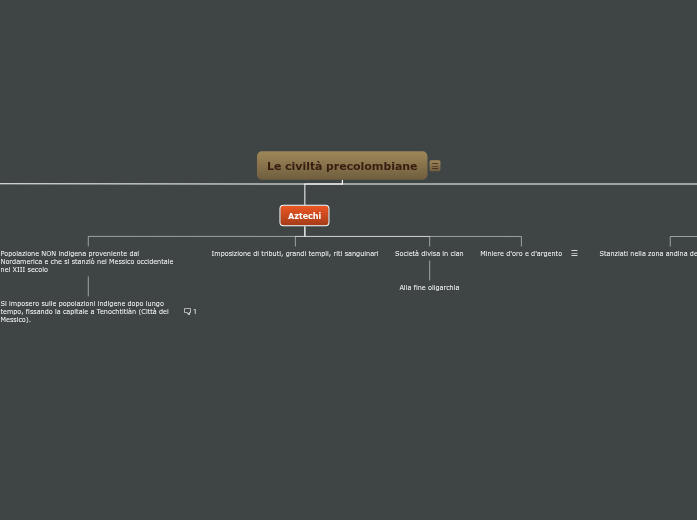The image size is (697, 520).
Task: Click the Imposizione di tributi topic
Action: 295,254
